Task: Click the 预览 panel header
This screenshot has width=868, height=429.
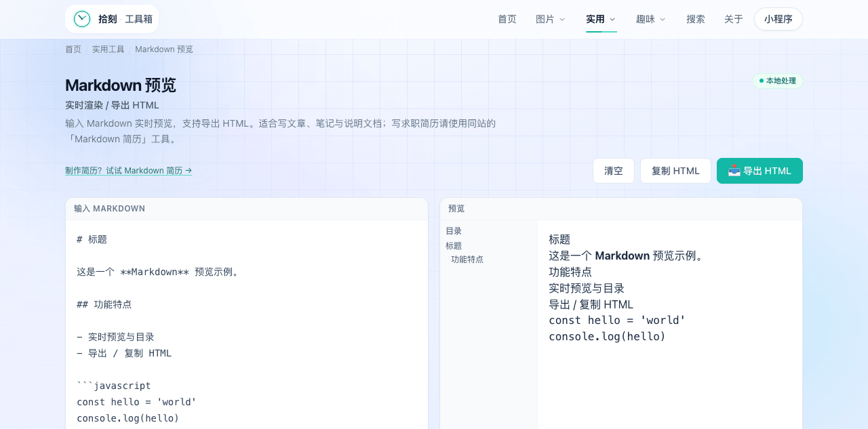Action: pos(621,209)
